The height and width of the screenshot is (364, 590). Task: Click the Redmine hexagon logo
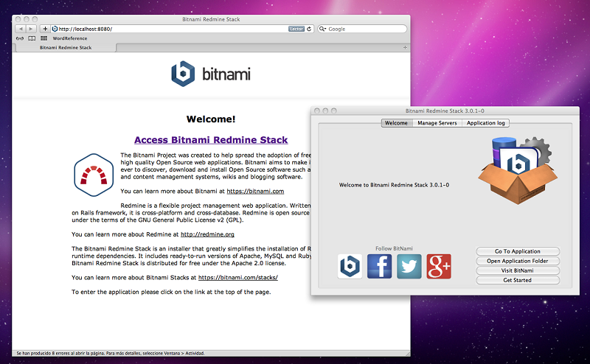[x=94, y=175]
